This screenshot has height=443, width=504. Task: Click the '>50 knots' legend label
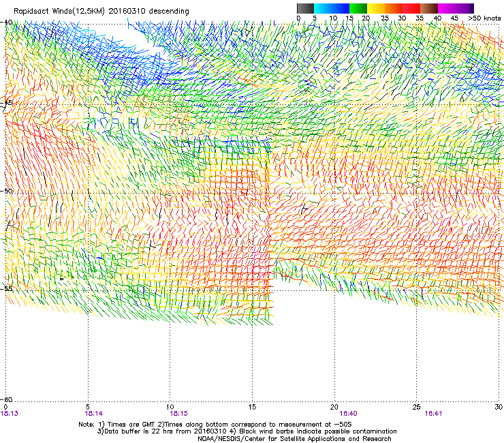coord(484,18)
